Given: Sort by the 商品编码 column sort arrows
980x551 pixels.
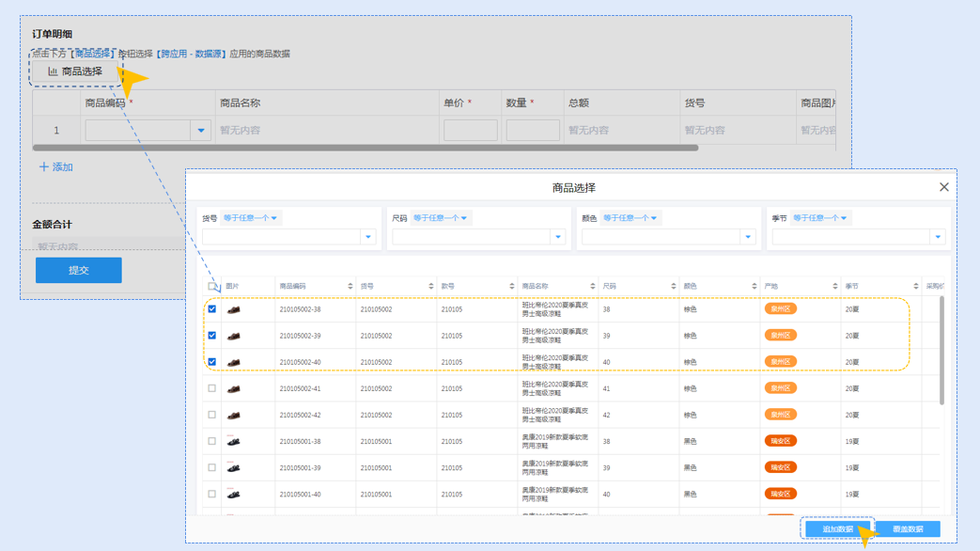Looking at the screenshot, I should 350,287.
